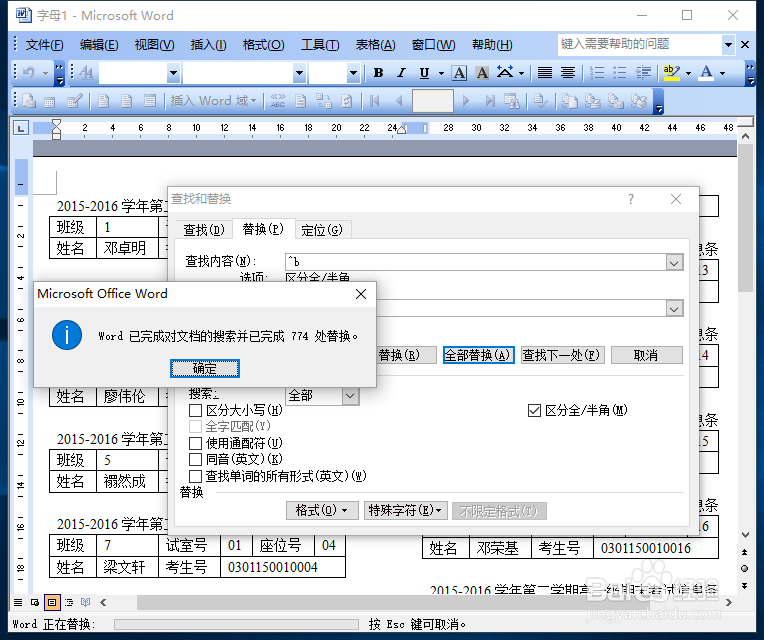Click the Bold formatting icon
Viewport: 764px width, 640px height.
point(378,73)
